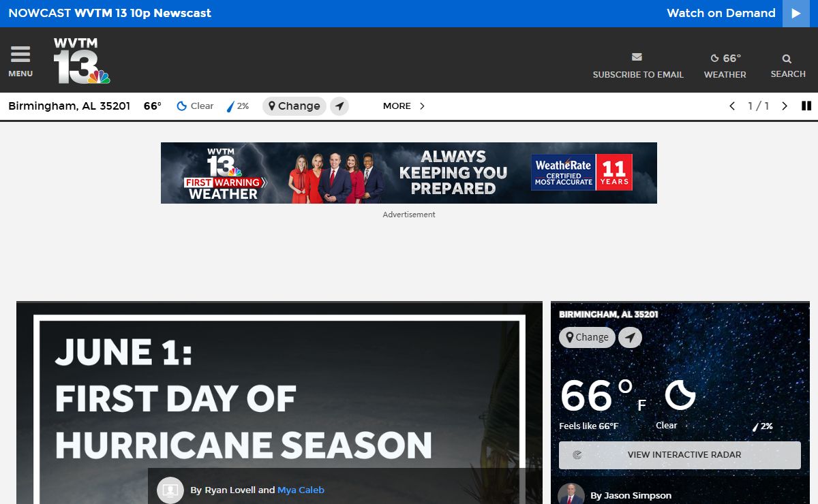The image size is (818, 504).
Task: Click the 1 / 1 alert counter
Action: click(758, 106)
